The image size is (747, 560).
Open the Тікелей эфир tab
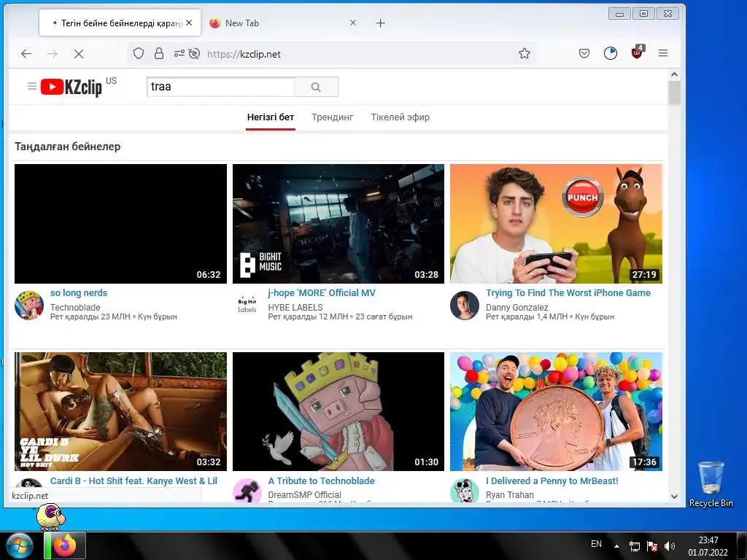400,117
